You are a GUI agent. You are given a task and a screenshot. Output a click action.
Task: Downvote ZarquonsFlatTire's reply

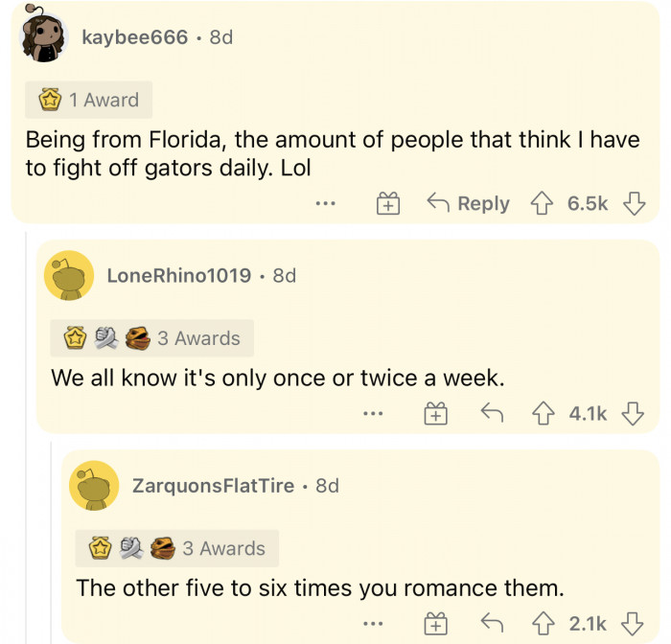point(632,624)
